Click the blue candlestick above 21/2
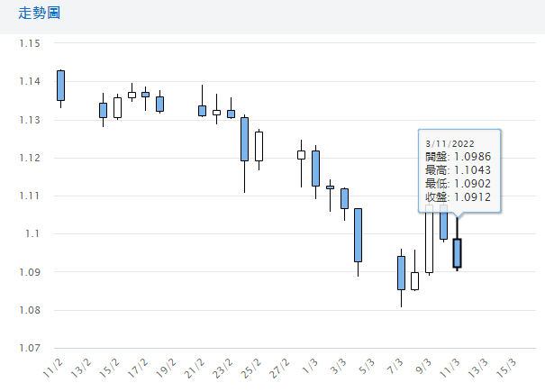Screen dimensions: 545x392 [x=202, y=110]
